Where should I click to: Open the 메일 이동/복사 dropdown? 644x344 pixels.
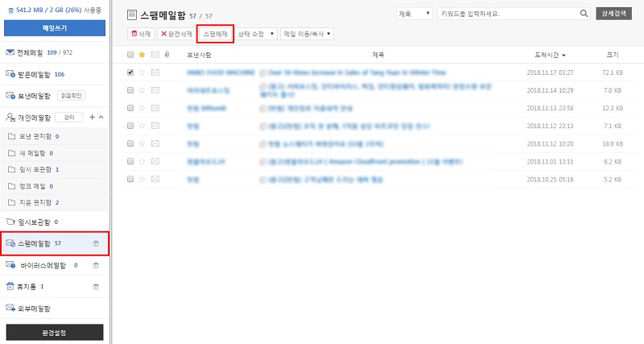coord(308,34)
